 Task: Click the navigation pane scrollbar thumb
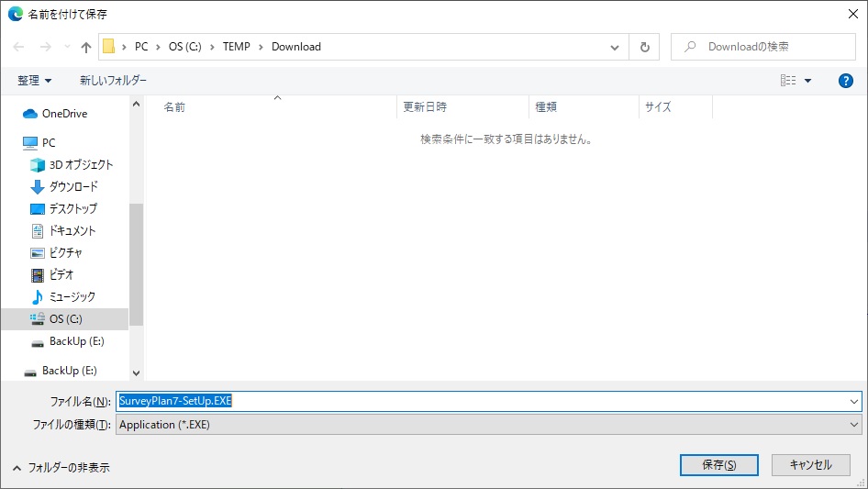(x=136, y=264)
